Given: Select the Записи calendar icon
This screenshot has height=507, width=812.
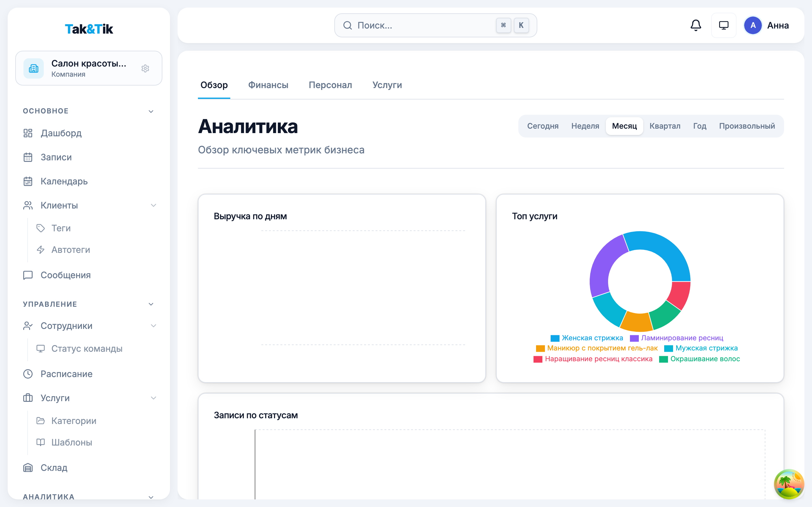Looking at the screenshot, I should (28, 157).
